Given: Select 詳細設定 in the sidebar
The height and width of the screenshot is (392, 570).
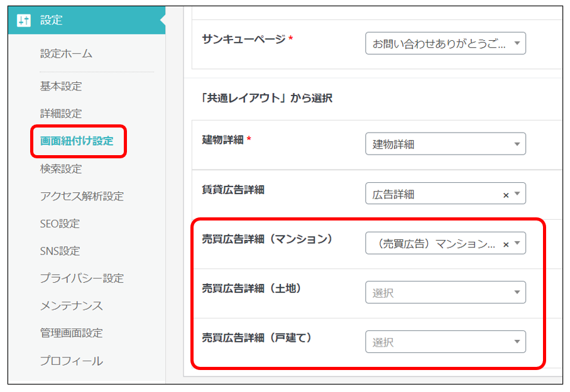Looking at the screenshot, I should coord(61,114).
